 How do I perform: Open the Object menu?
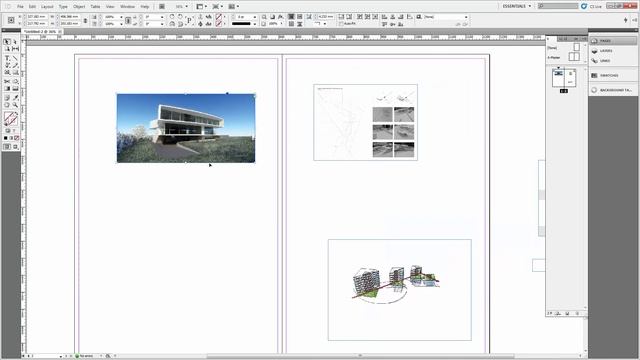coord(79,7)
